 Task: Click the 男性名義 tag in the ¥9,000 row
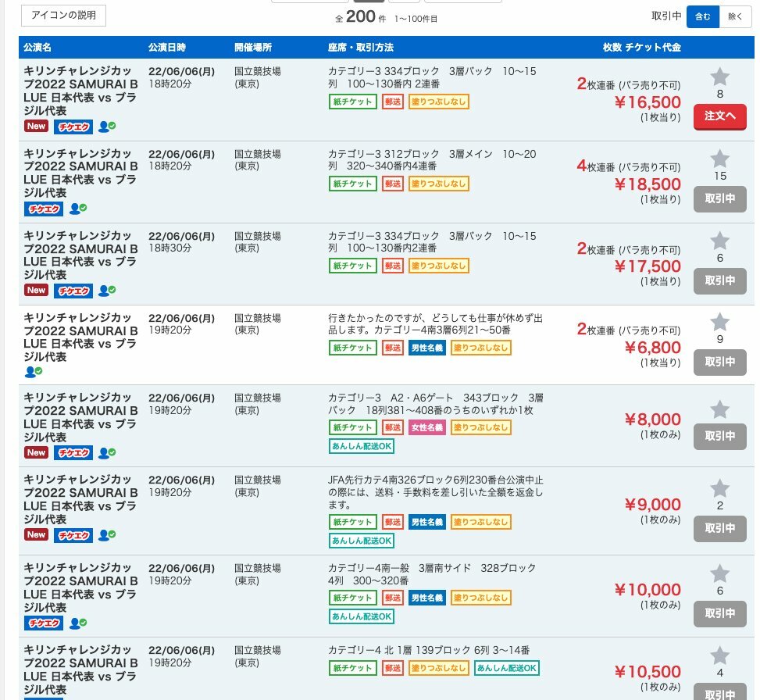pyautogui.click(x=426, y=522)
